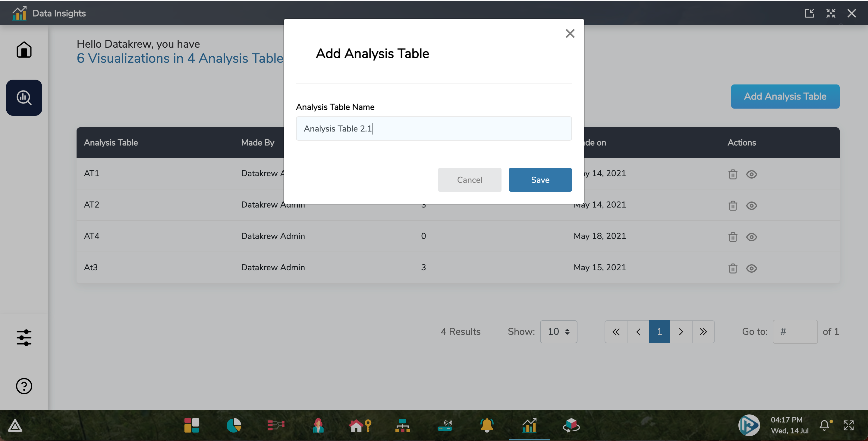Click the circular profile logo in taskbar
This screenshot has height=441, width=868.
749,425
